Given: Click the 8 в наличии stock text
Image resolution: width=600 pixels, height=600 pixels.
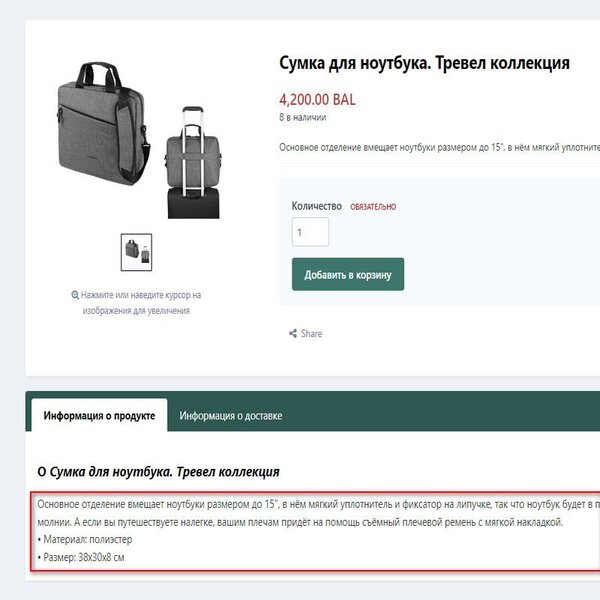Looking at the screenshot, I should point(301,117).
